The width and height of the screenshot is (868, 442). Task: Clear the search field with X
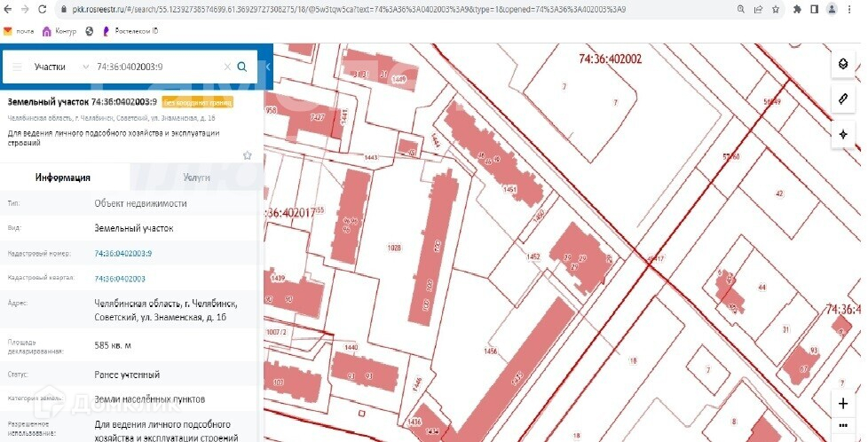(x=227, y=67)
